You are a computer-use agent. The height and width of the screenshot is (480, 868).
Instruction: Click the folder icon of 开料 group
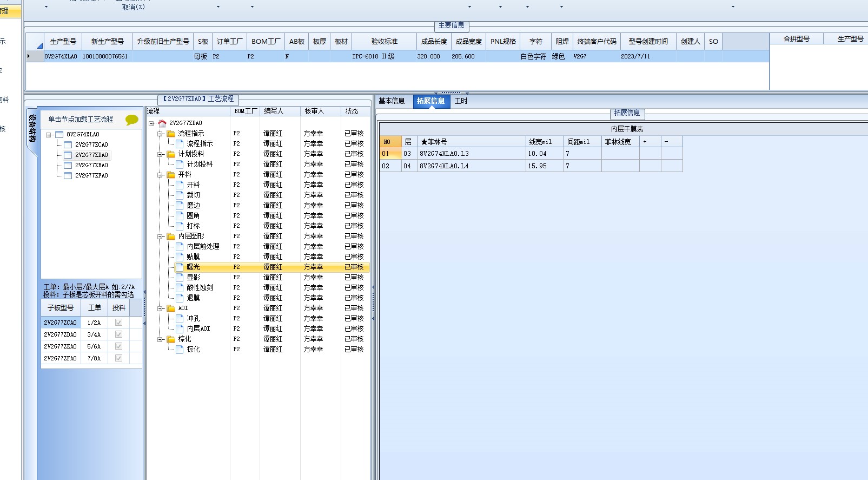(x=171, y=175)
